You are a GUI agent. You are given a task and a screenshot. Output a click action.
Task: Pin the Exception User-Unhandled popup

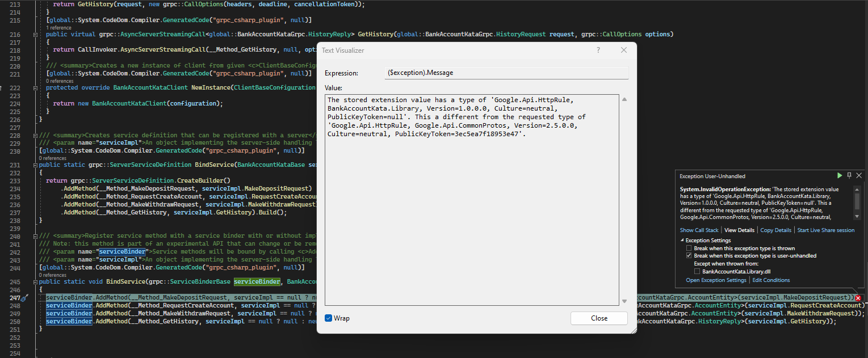849,176
